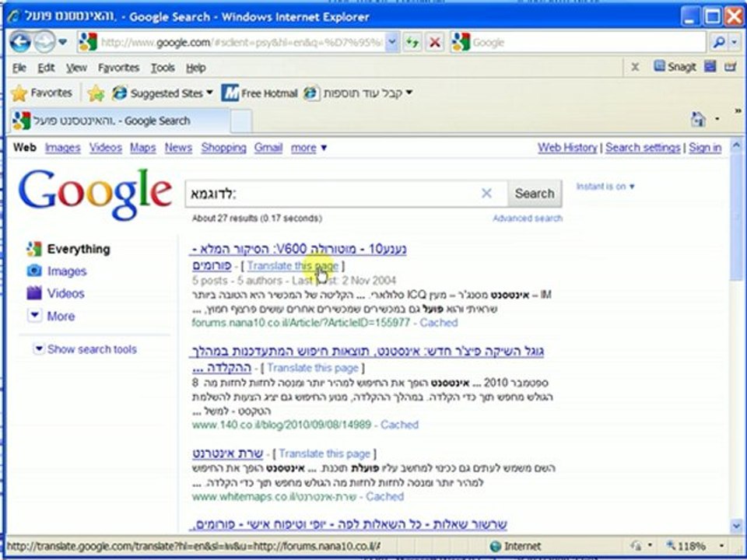Click the green Refresh page icon
The image size is (747, 560).
(x=412, y=42)
